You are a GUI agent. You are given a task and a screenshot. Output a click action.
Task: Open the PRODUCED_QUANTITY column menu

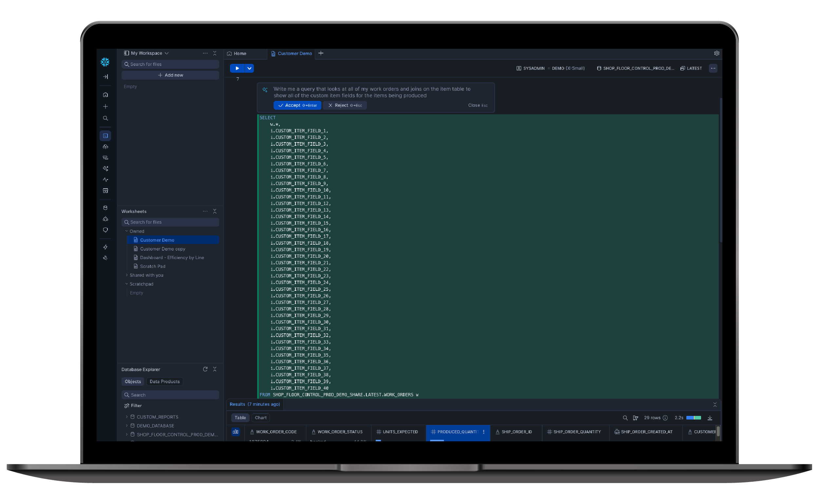click(484, 432)
